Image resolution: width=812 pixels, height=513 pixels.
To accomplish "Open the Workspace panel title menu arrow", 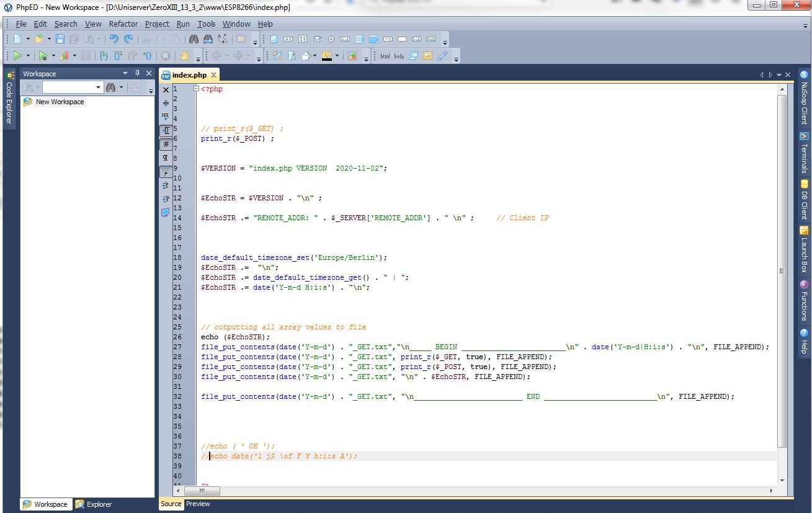I will pos(125,73).
